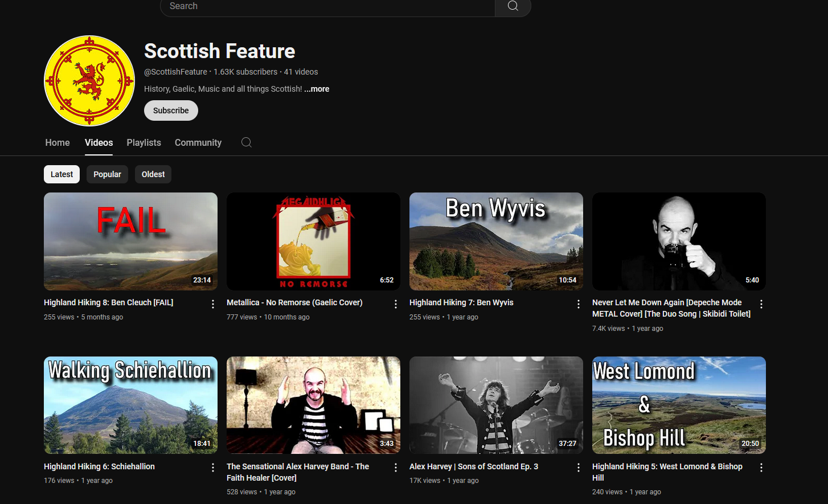Open options menu for The Faith Healer cover
Viewport: 828px width, 504px height.
(396, 468)
